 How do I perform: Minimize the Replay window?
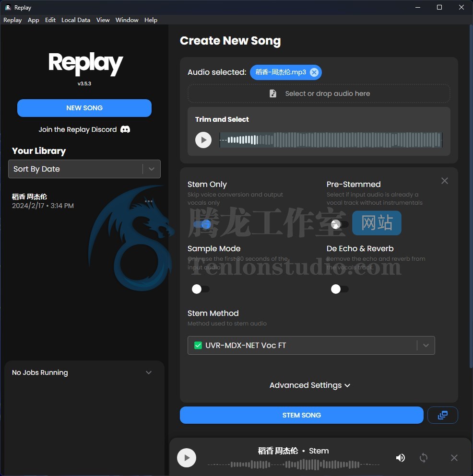click(418, 7)
